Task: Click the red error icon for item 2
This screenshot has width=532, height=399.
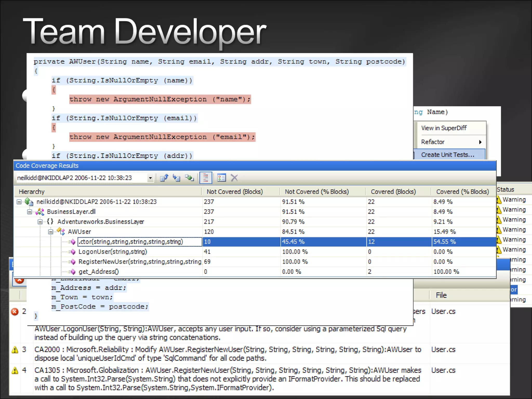Action: click(x=15, y=311)
